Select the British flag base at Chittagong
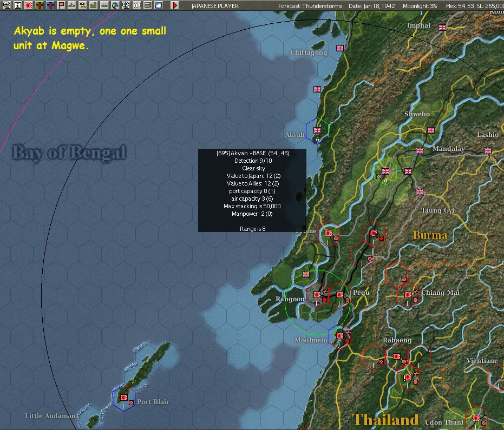The width and height of the screenshot is (504, 430). (340, 48)
